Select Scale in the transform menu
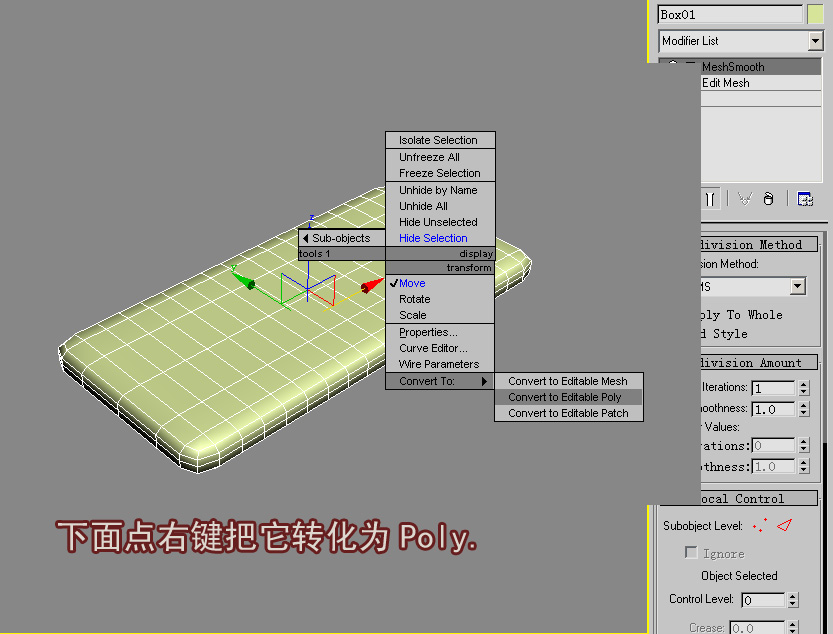 click(x=440, y=315)
